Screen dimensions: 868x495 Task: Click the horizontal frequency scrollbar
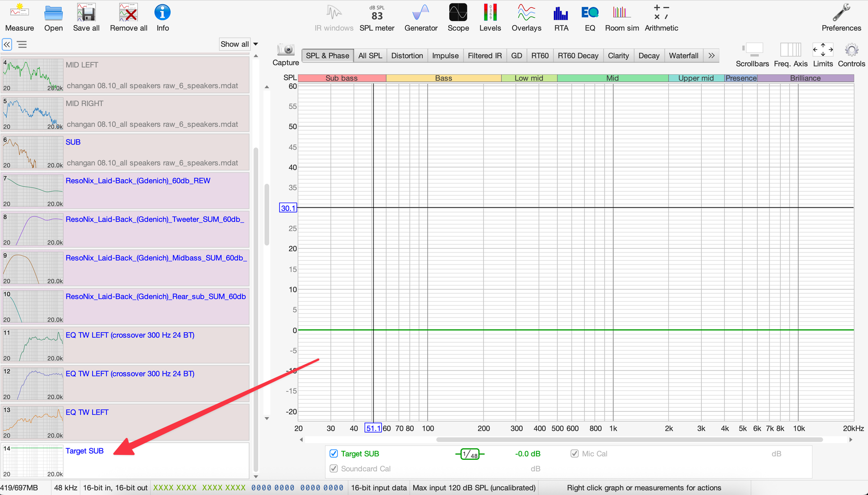click(629, 439)
